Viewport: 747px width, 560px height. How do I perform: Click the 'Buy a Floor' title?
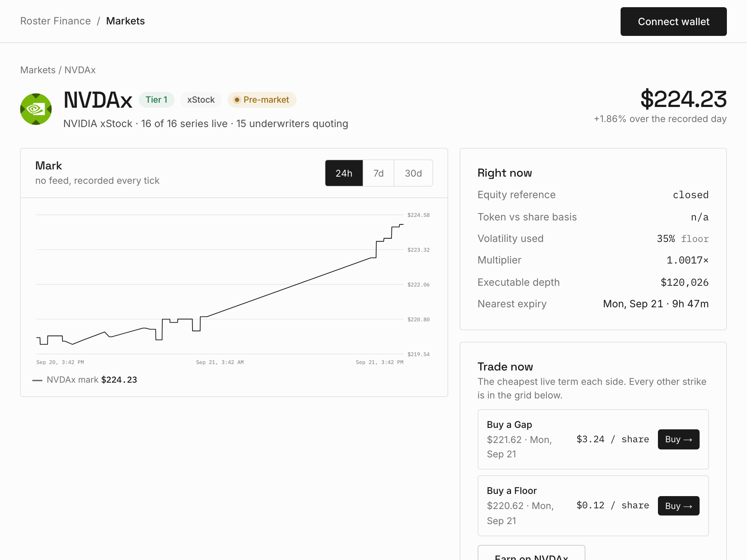(512, 491)
